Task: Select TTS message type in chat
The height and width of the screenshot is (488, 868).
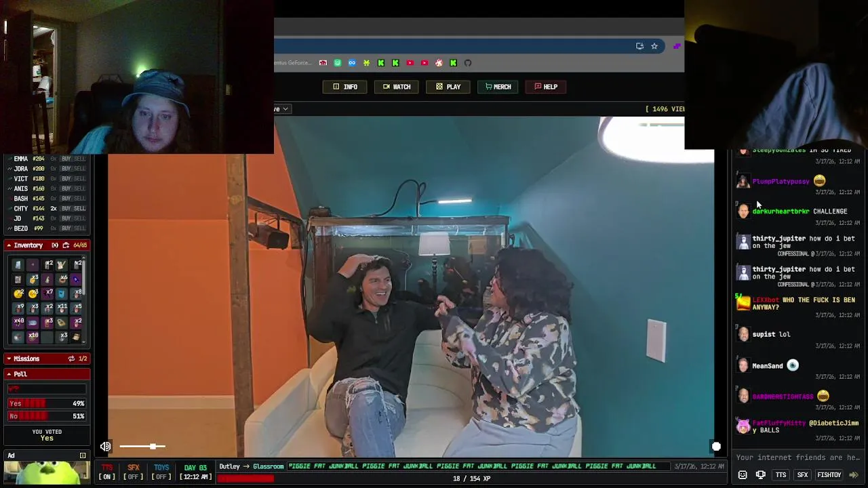Action: (x=781, y=475)
